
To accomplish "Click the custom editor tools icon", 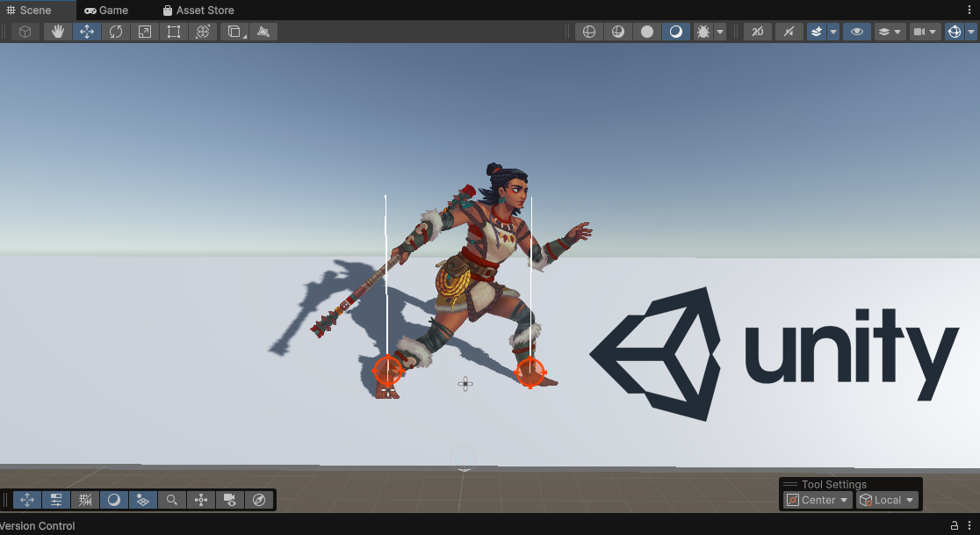I will point(263,32).
